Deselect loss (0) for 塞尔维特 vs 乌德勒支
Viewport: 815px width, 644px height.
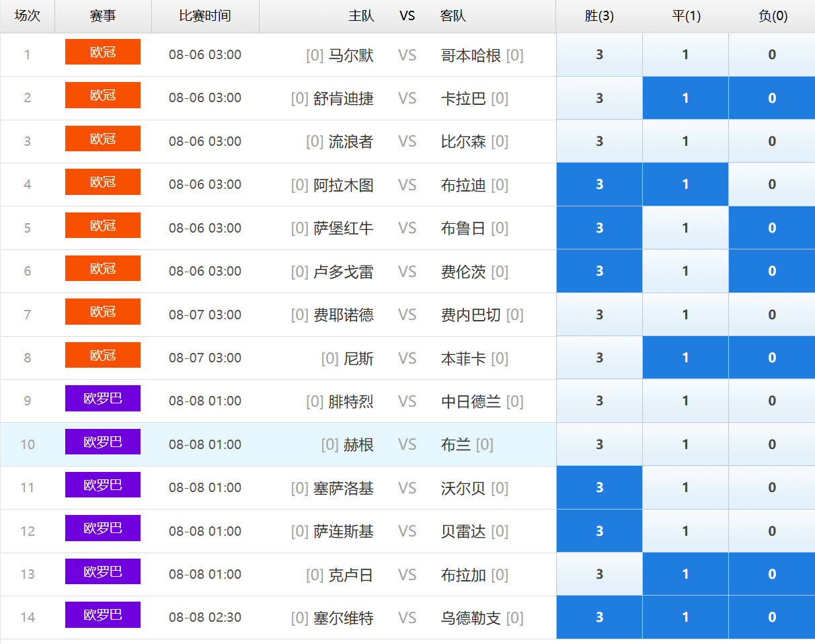click(772, 617)
